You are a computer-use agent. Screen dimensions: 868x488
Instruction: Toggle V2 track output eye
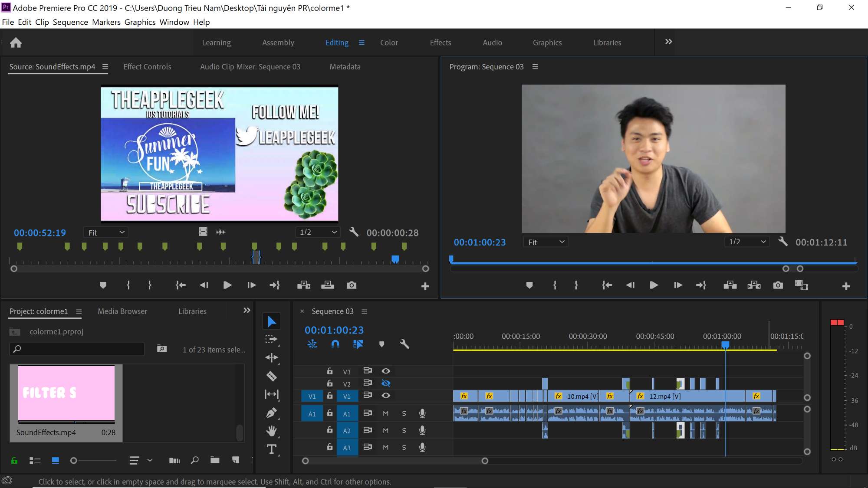tap(386, 383)
